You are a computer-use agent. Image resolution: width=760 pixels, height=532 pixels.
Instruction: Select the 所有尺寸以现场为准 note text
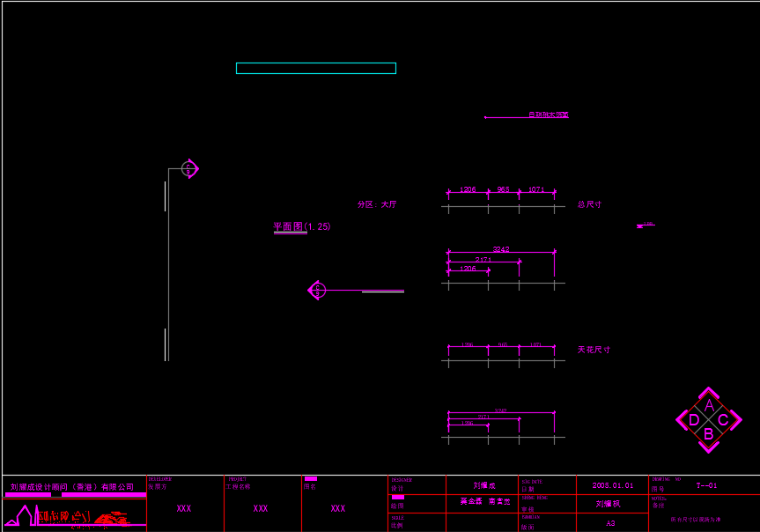696,520
